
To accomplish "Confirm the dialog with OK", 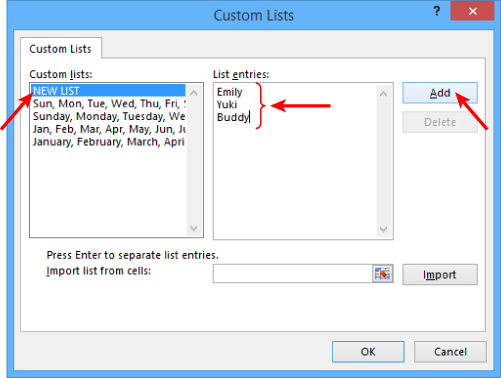I will [x=368, y=352].
